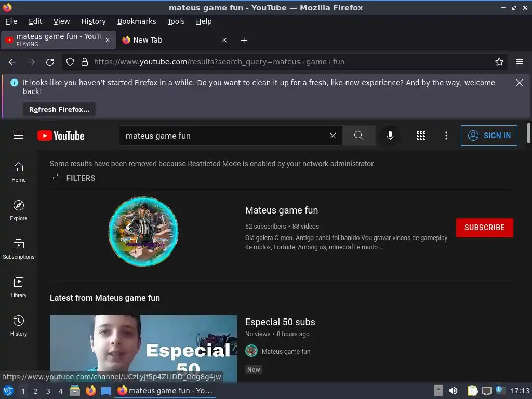Click into the URL address bar
Viewport: 532px width, 399px height.
click(285, 62)
